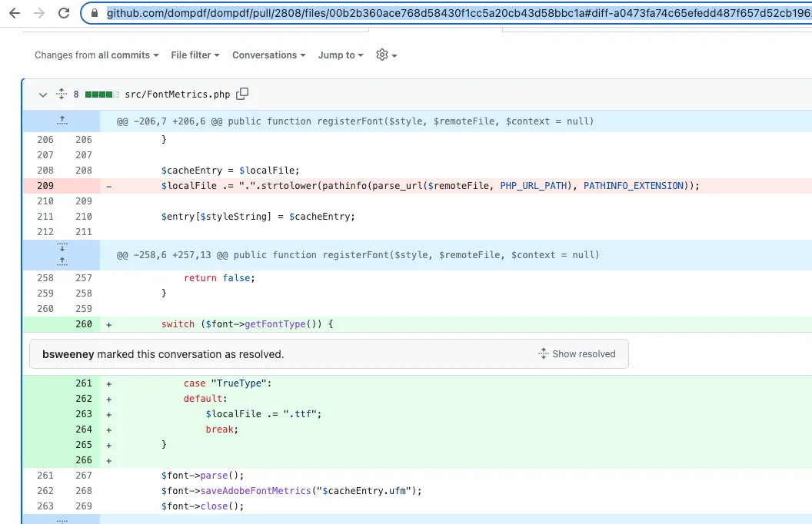Expand all lines in FontMetrics.php diff

62,95
